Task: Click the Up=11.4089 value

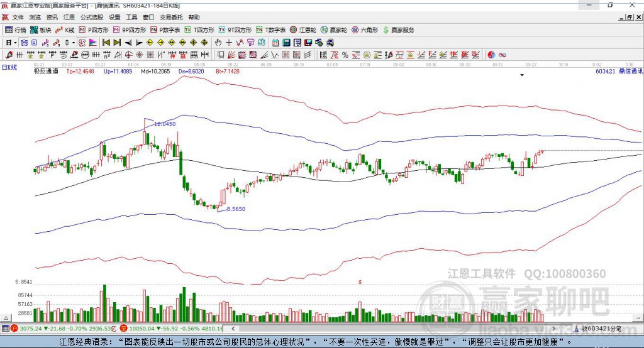Action: 118,71
